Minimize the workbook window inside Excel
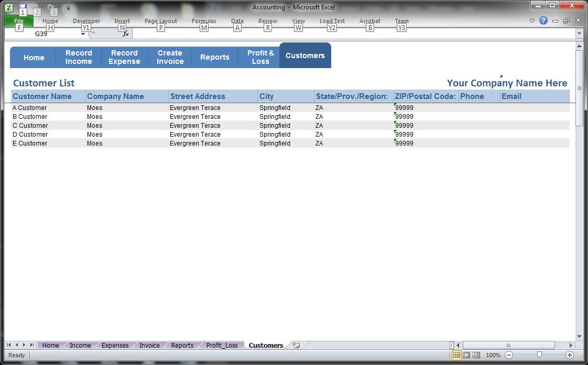This screenshot has width=588, height=365. click(555, 21)
